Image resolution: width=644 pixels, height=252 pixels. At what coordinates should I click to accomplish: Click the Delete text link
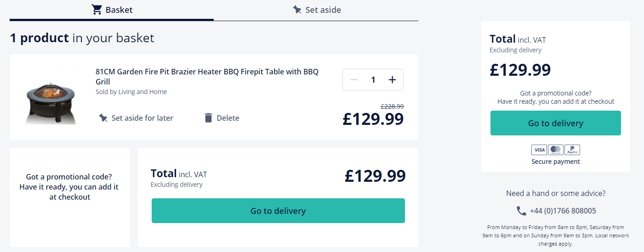point(228,118)
